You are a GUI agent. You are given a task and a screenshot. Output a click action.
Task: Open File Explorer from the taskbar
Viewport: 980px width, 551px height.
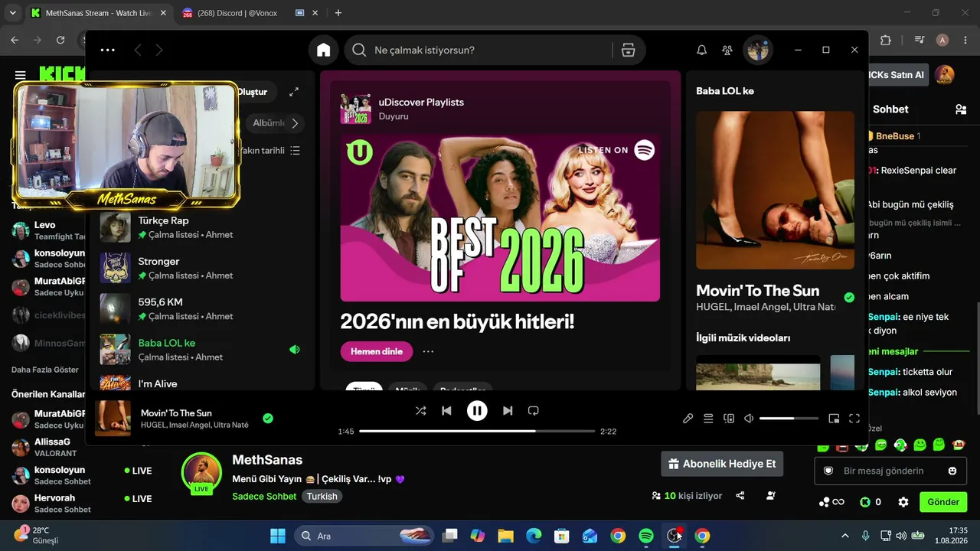tap(505, 536)
